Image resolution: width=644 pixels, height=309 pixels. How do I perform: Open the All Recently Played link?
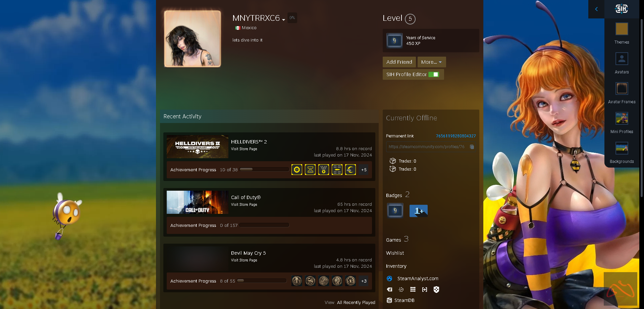pyautogui.click(x=356, y=302)
